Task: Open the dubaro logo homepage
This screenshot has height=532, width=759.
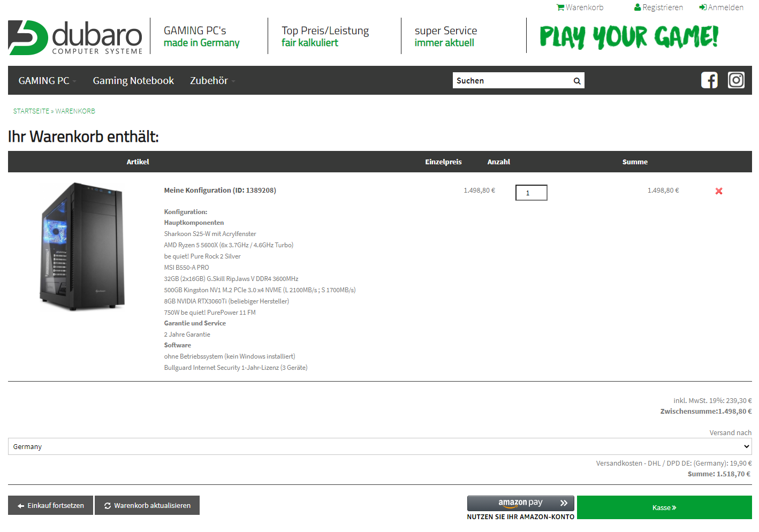Action: pyautogui.click(x=75, y=37)
